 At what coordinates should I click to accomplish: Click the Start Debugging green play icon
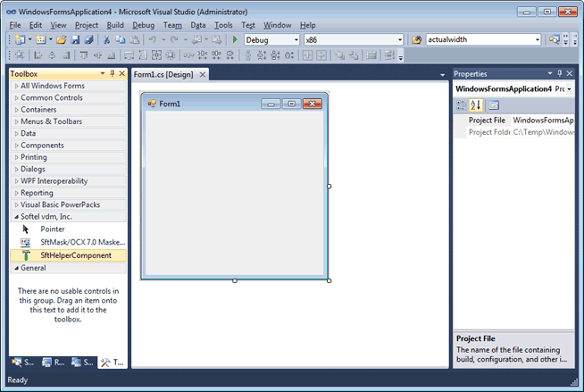tap(235, 40)
